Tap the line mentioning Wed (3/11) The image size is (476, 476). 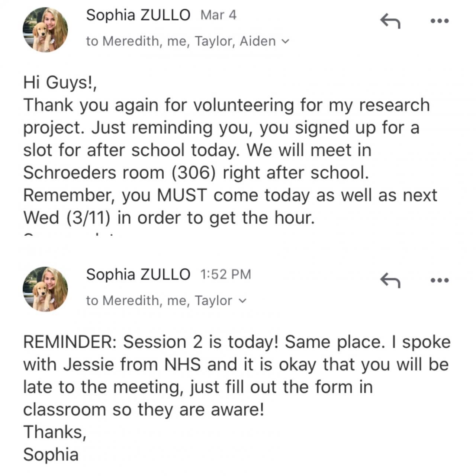[x=169, y=218]
